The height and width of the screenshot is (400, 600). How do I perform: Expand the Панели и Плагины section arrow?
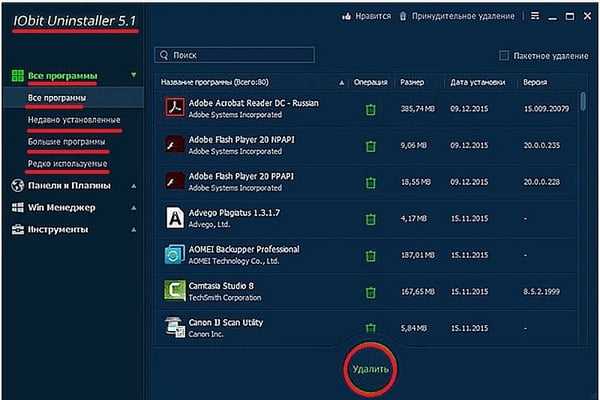click(134, 186)
